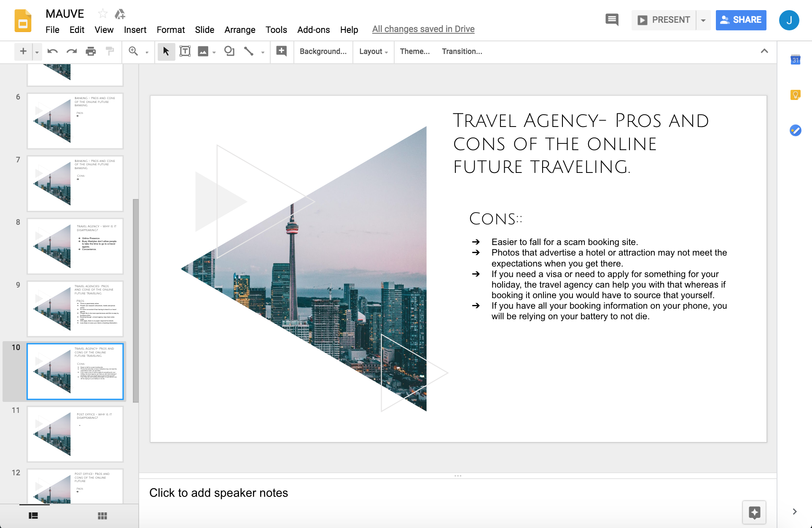The width and height of the screenshot is (812, 528).
Task: Click the add comment toolbar icon
Action: click(x=281, y=51)
